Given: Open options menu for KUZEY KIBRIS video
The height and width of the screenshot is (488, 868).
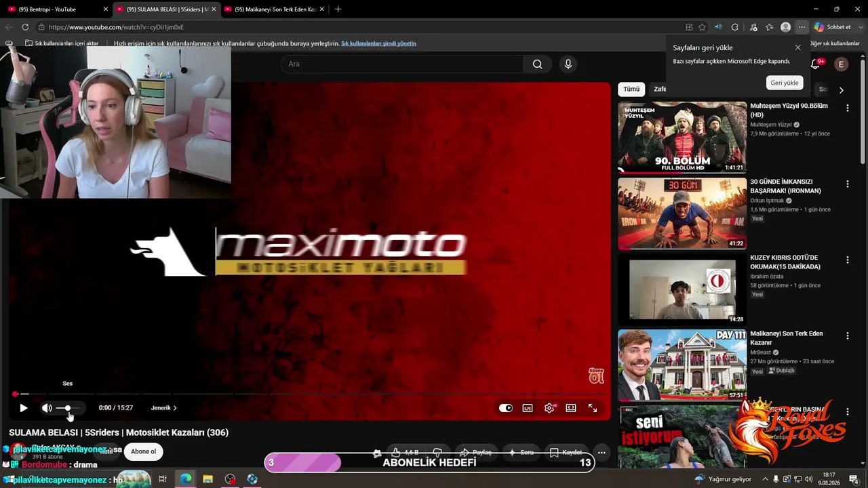Looking at the screenshot, I should (x=847, y=260).
